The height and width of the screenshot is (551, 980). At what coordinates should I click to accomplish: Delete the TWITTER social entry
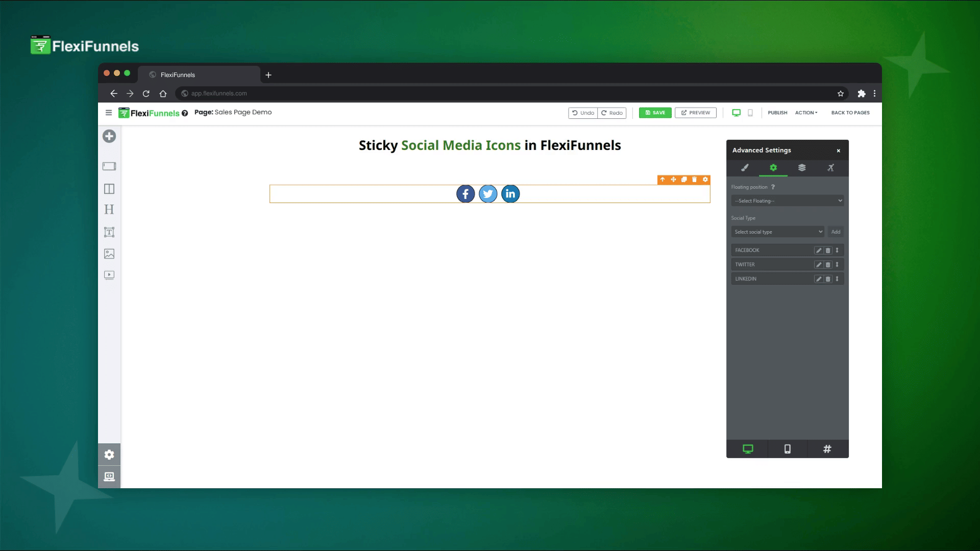coord(828,265)
